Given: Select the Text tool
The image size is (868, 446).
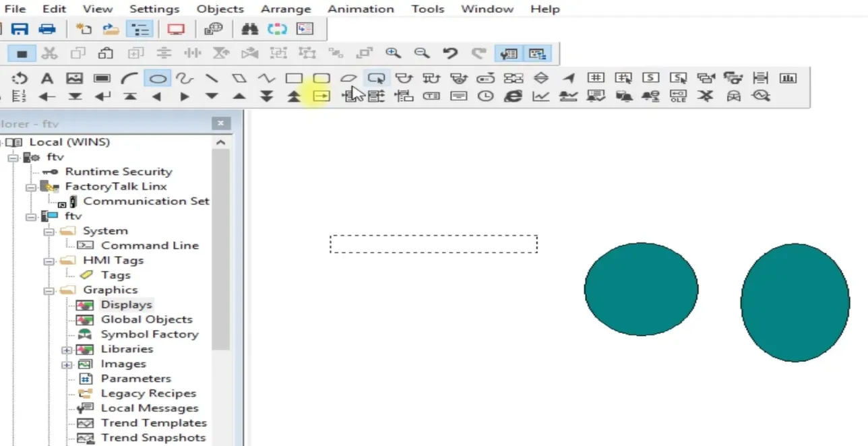Looking at the screenshot, I should click(47, 77).
